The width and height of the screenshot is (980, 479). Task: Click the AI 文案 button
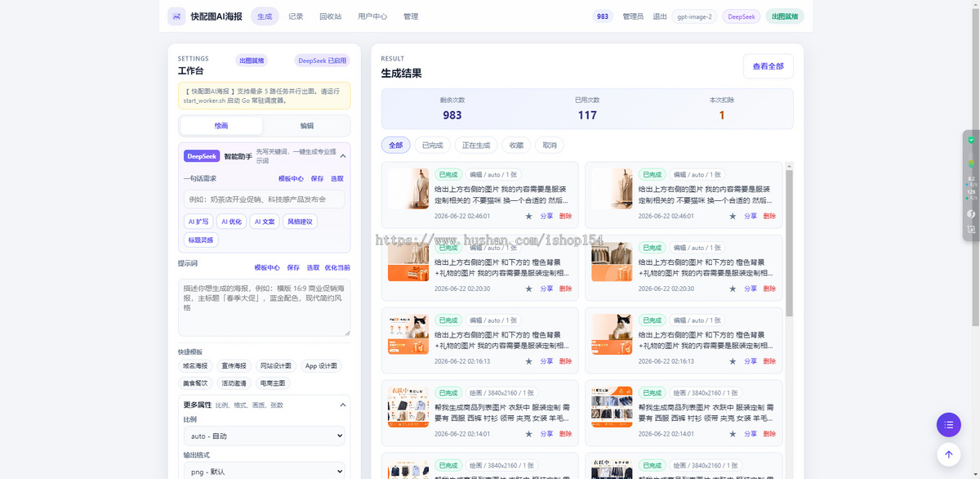click(x=264, y=222)
